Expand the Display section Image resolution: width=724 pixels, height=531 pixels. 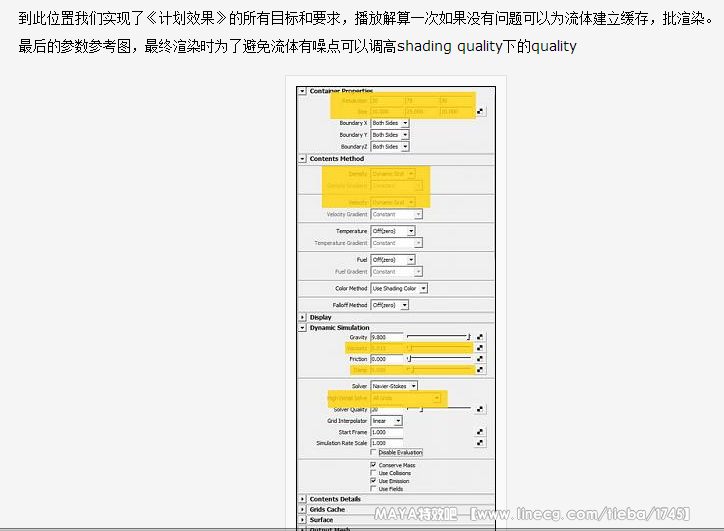point(303,317)
